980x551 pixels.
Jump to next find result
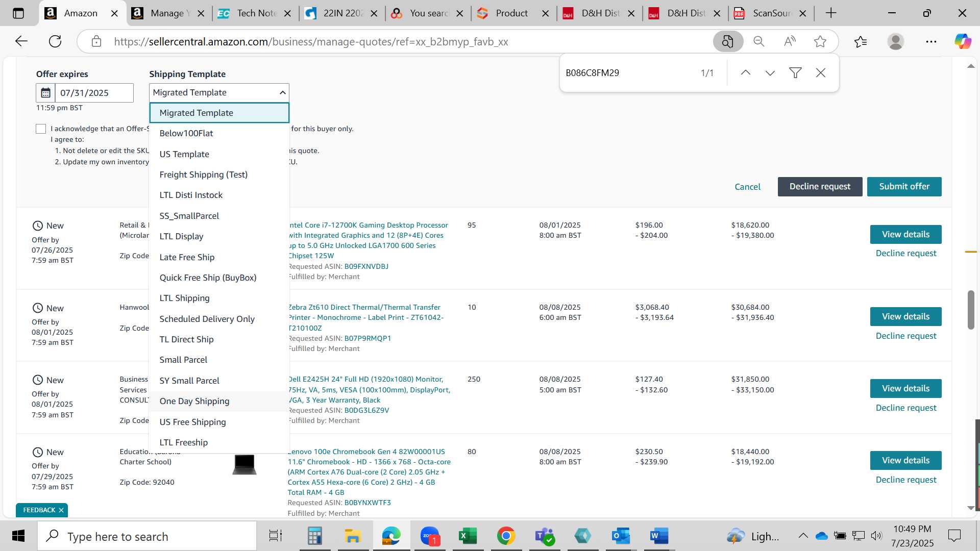click(x=770, y=73)
